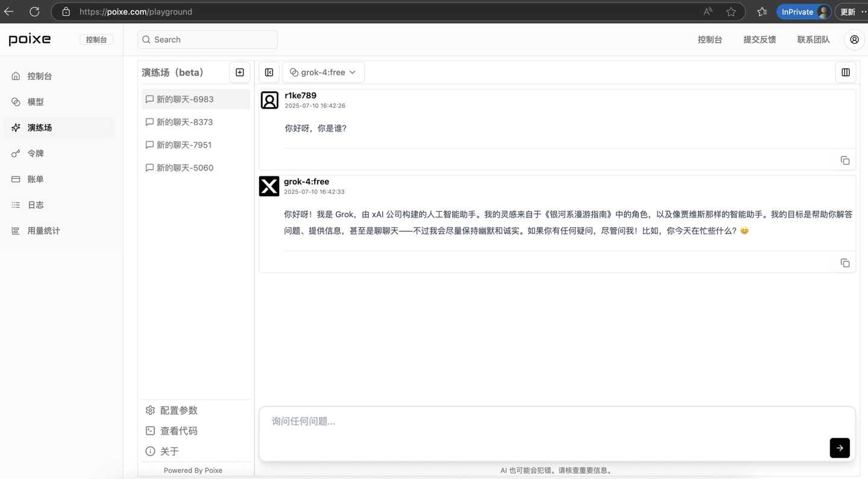
Task: Open the grok-4:free model dropdown
Action: (x=323, y=72)
